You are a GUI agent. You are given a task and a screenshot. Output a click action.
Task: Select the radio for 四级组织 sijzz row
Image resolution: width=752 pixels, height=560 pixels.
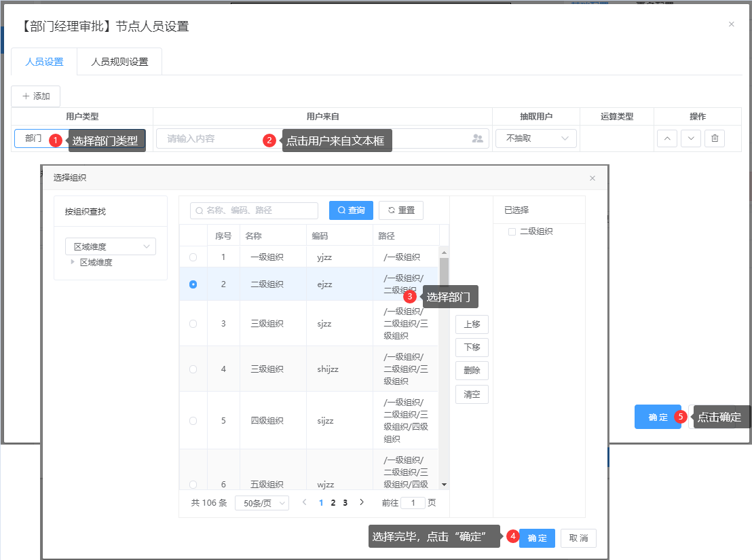[193, 420]
